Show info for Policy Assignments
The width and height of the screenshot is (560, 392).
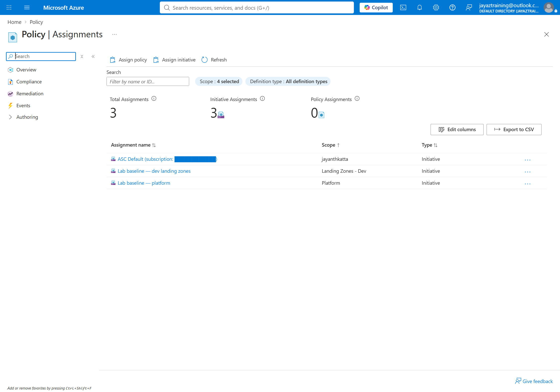pyautogui.click(x=357, y=99)
